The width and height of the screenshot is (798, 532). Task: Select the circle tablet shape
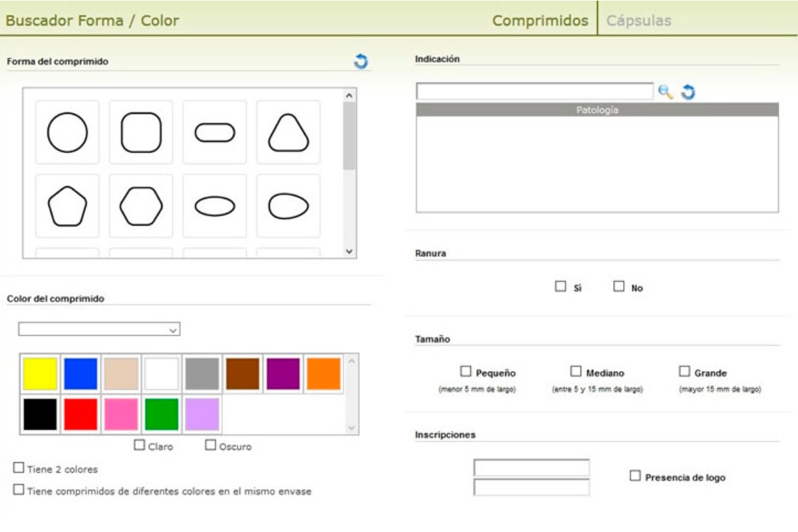[x=67, y=132]
